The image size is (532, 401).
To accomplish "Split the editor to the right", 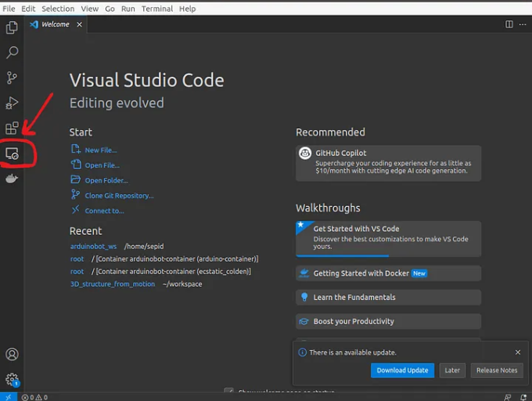I will (x=509, y=24).
